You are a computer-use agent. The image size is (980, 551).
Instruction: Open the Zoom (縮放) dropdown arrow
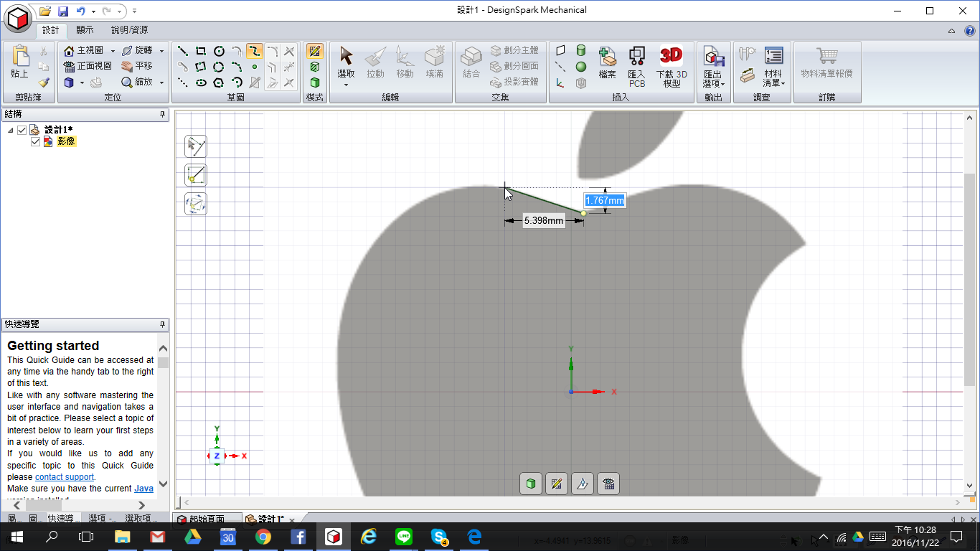(161, 83)
